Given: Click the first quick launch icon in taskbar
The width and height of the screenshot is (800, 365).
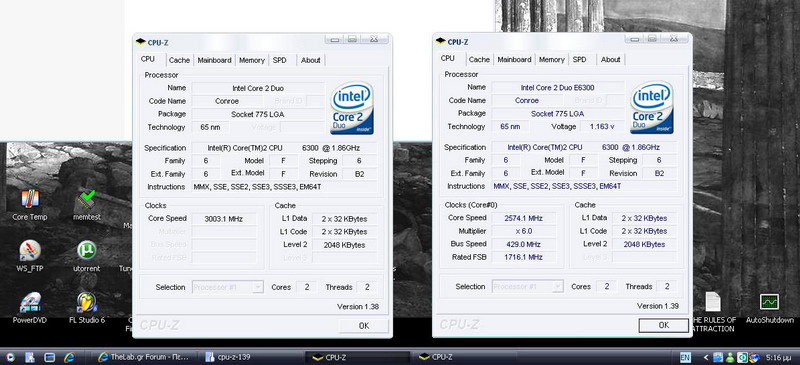Looking at the screenshot, I should [x=10, y=357].
